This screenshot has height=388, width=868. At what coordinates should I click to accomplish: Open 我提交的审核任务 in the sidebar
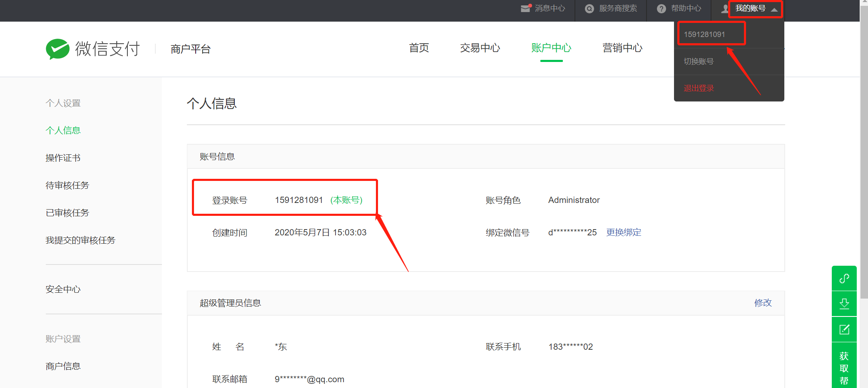[80, 240]
